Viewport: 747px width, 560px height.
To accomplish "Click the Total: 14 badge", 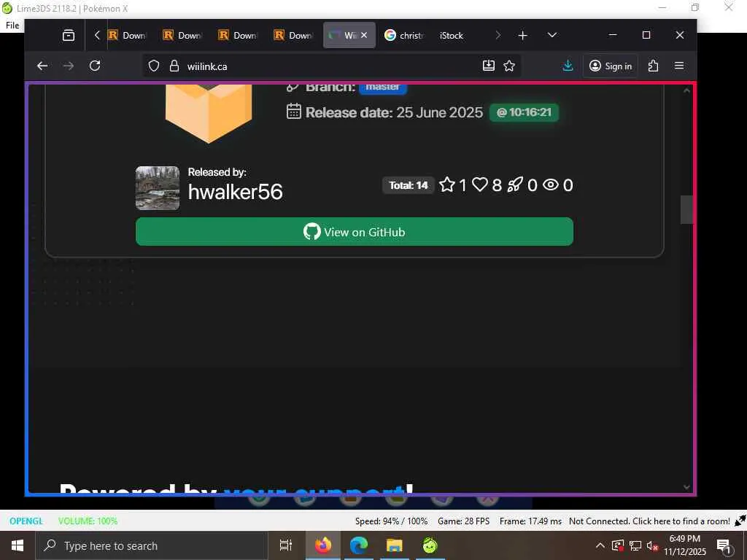I will (409, 185).
